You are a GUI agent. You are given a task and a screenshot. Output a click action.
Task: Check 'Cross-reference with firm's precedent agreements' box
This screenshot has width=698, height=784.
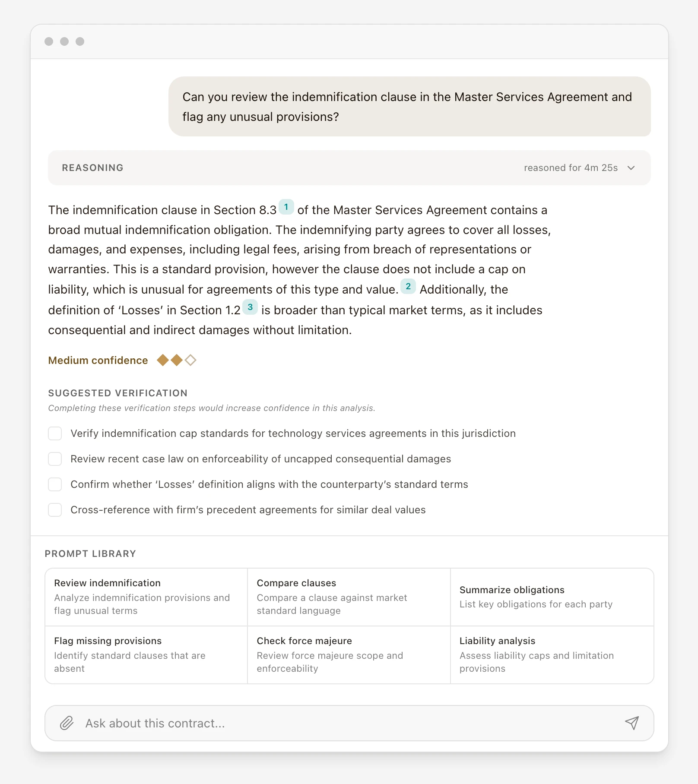pos(55,510)
